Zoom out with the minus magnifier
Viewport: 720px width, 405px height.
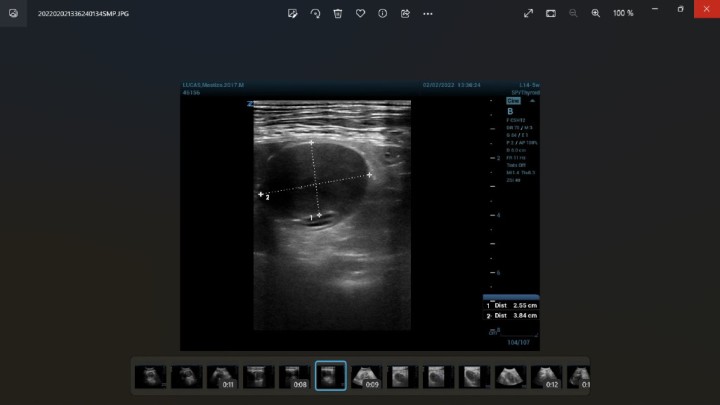point(573,13)
